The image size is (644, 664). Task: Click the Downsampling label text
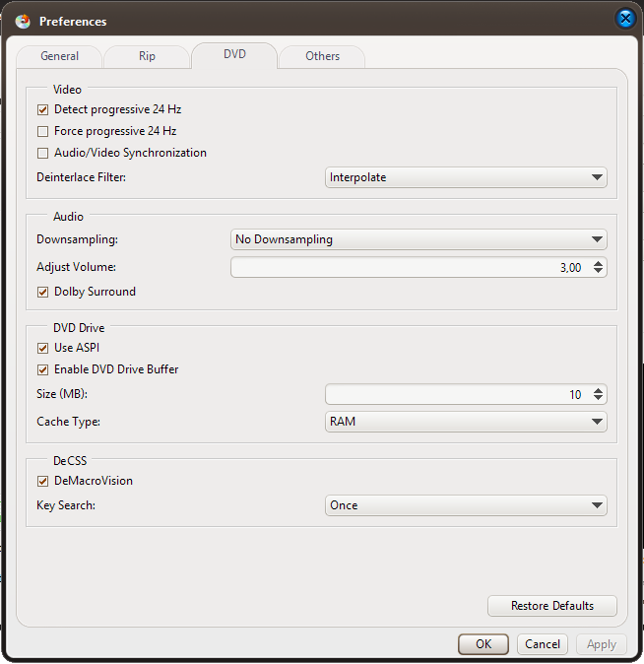[77, 239]
